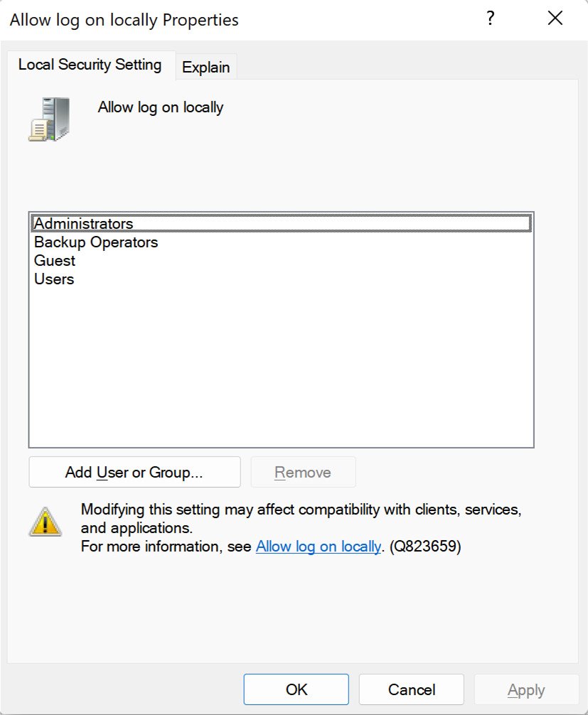Apply the current security settings
This screenshot has height=715, width=588.
[526, 689]
